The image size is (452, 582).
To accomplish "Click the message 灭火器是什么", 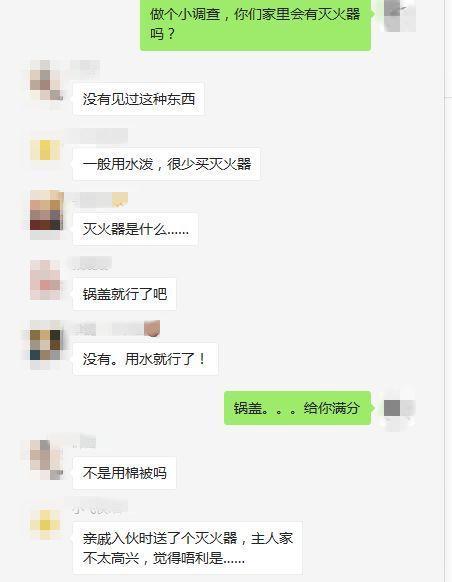I will pyautogui.click(x=135, y=229).
